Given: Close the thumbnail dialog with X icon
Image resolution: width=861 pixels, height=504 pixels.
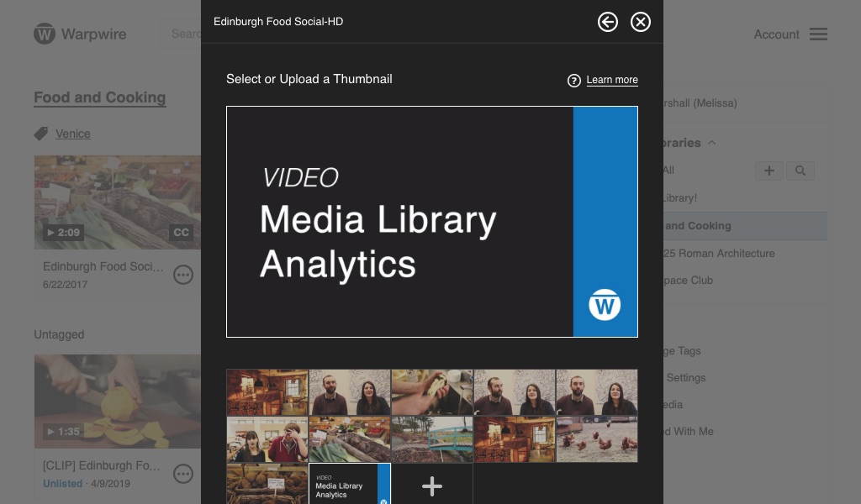Looking at the screenshot, I should (x=640, y=22).
